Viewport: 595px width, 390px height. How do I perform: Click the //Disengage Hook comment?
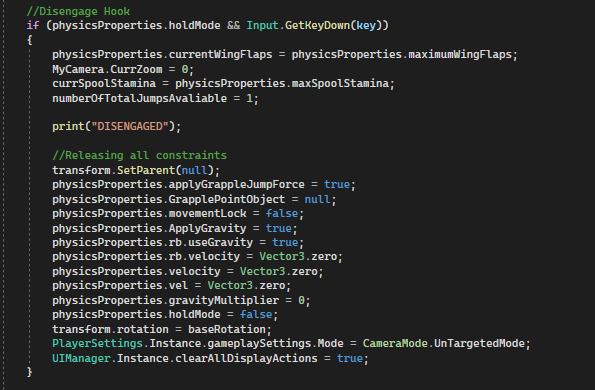point(78,11)
